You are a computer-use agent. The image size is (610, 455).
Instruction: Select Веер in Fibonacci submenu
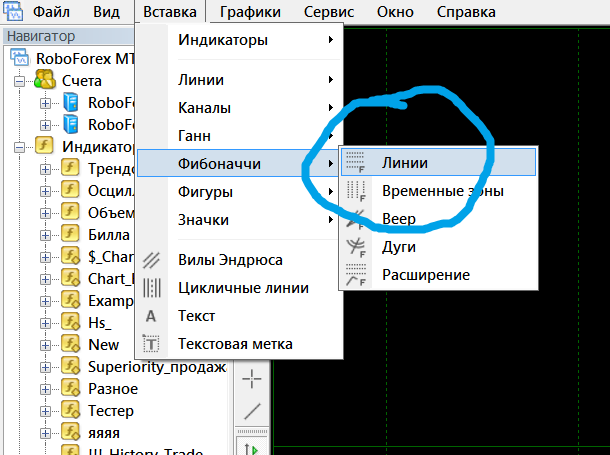(438, 219)
